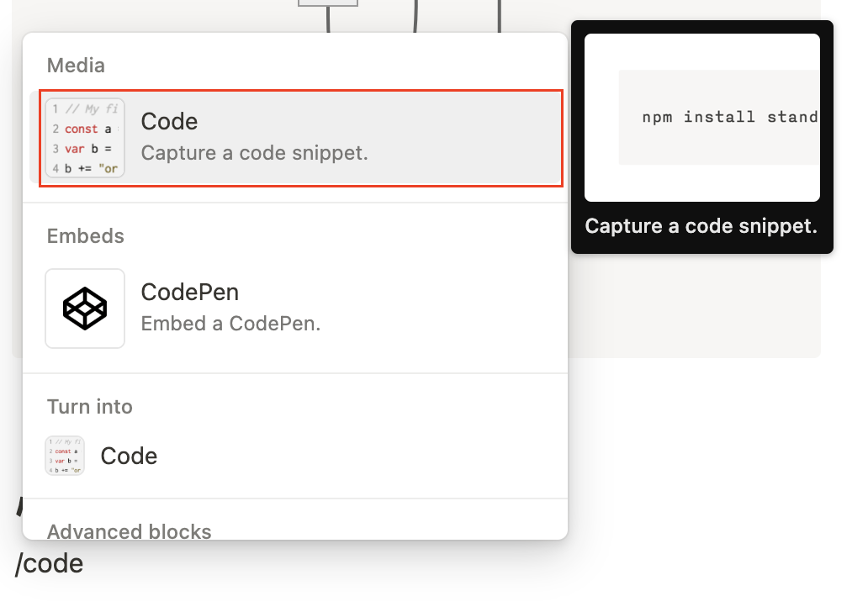Click the "/code" slash command text

[x=50, y=563]
